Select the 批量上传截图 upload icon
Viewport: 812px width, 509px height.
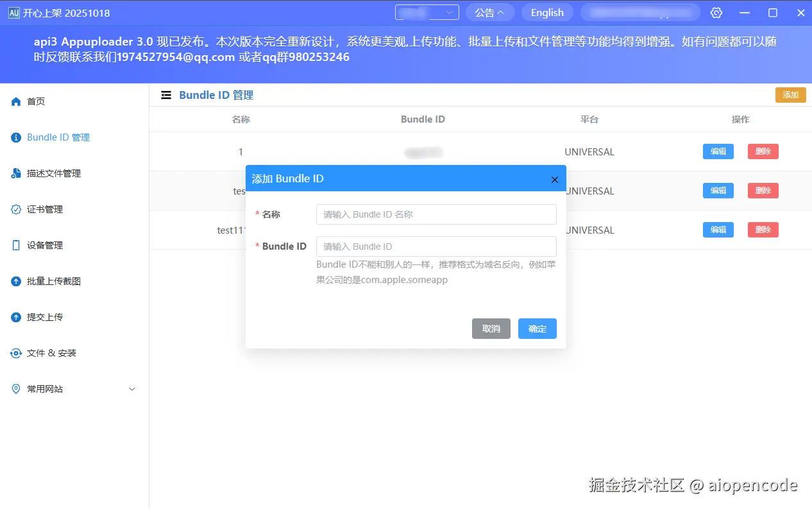15,280
